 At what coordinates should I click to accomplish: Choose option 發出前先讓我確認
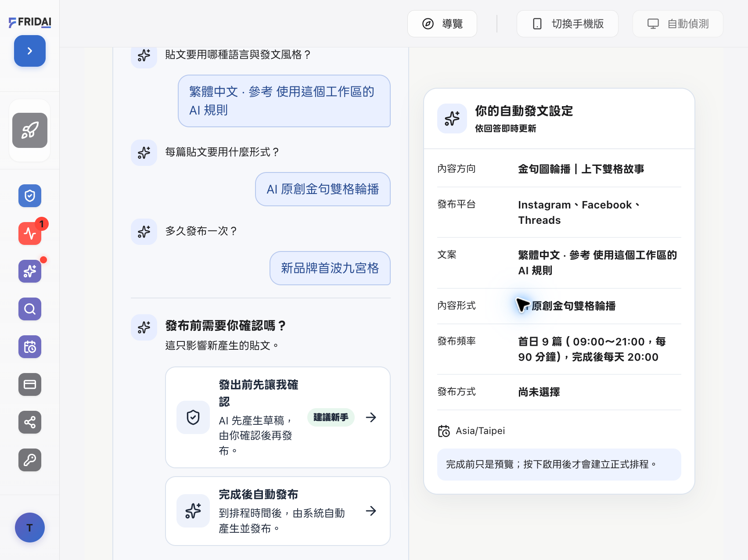278,417
